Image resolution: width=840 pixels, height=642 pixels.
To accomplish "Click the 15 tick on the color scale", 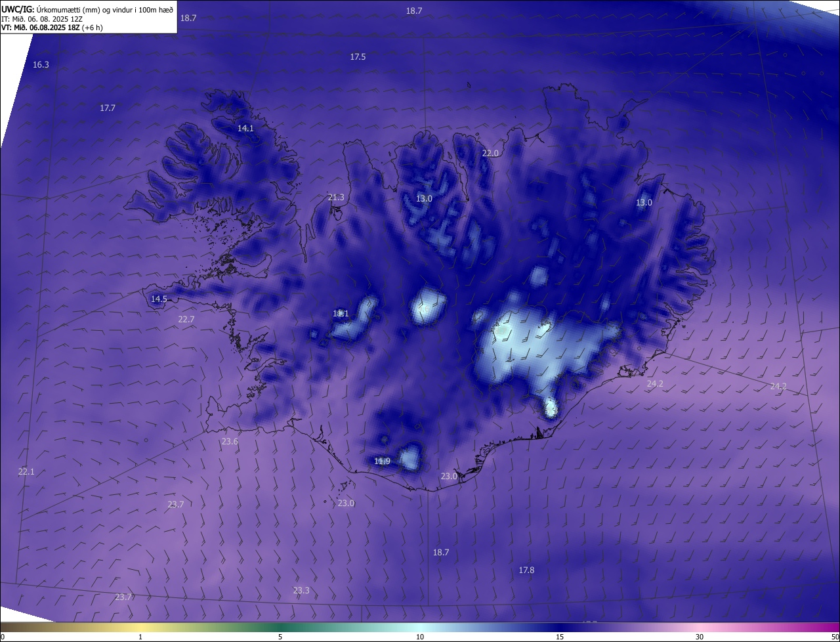I will tap(560, 637).
